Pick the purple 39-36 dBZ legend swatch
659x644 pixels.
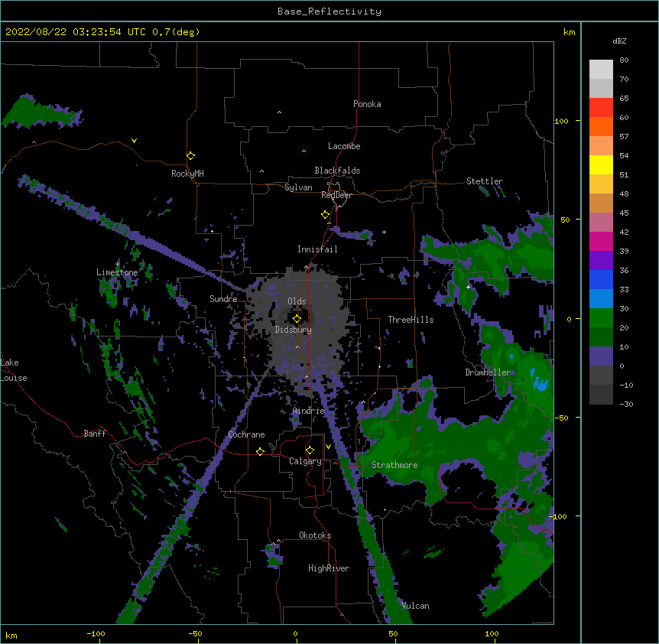(601, 260)
